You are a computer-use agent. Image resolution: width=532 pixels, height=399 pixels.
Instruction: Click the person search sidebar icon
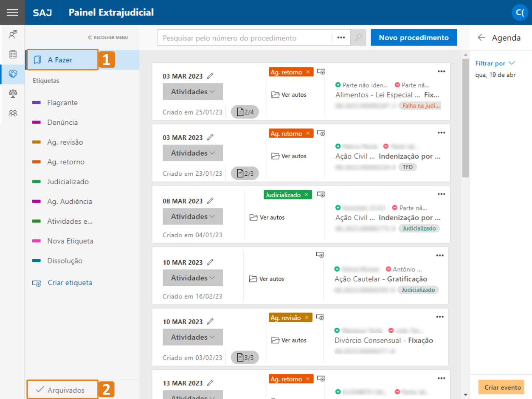click(x=13, y=35)
